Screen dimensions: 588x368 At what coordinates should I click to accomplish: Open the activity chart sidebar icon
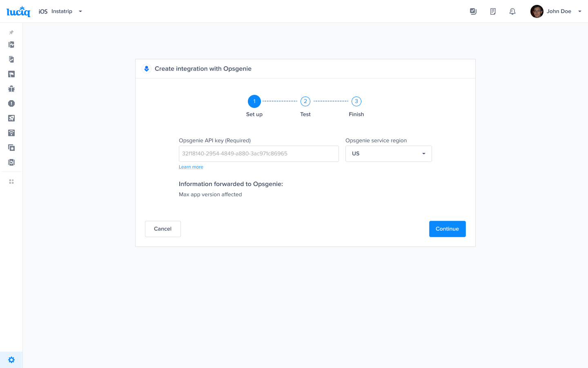point(11,45)
